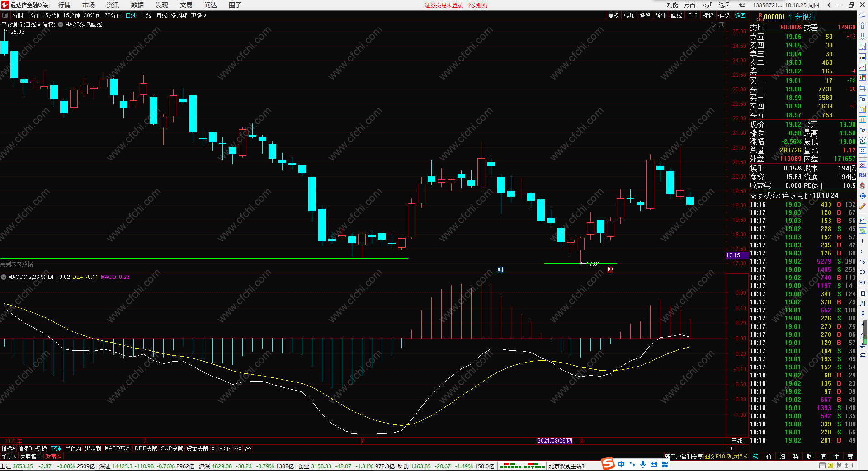Viewport: 868px width, 471px height.
Task: Open the f(x) formula icon in sidebar
Action: coord(863,141)
